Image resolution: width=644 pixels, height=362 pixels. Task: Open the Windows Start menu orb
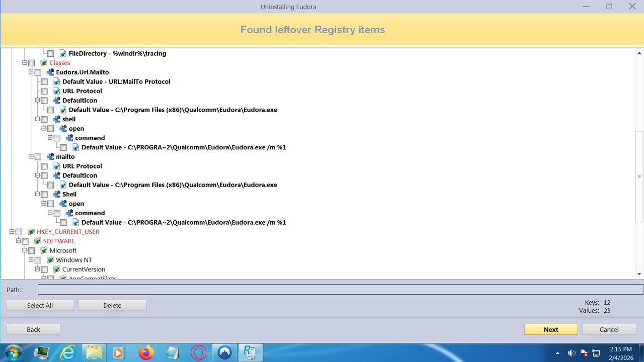13,352
